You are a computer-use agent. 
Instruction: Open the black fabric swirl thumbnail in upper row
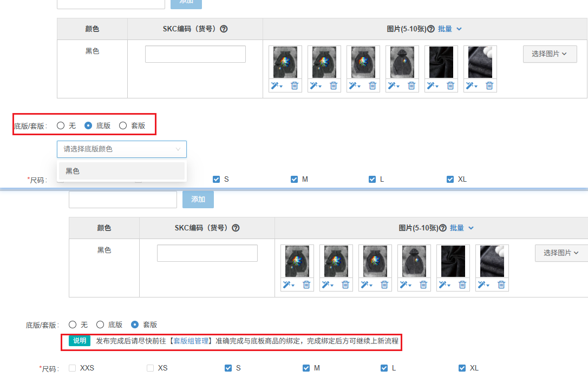pyautogui.click(x=441, y=62)
